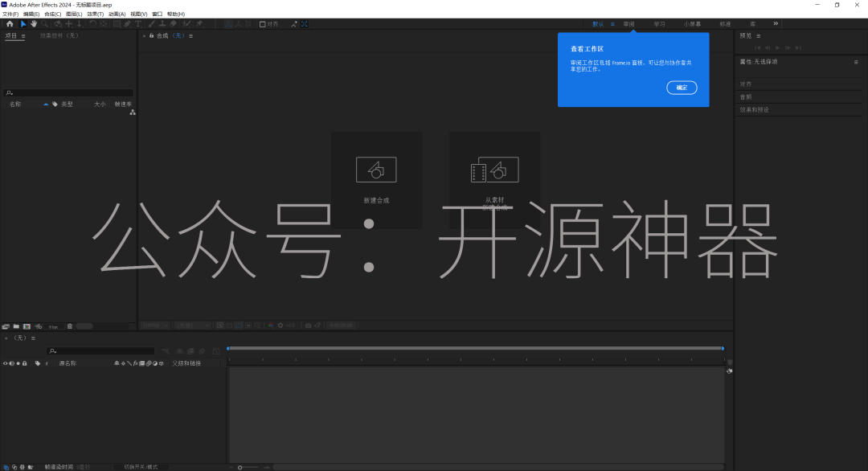Open the 项目 panel menu
The image size is (868, 471).
23,36
